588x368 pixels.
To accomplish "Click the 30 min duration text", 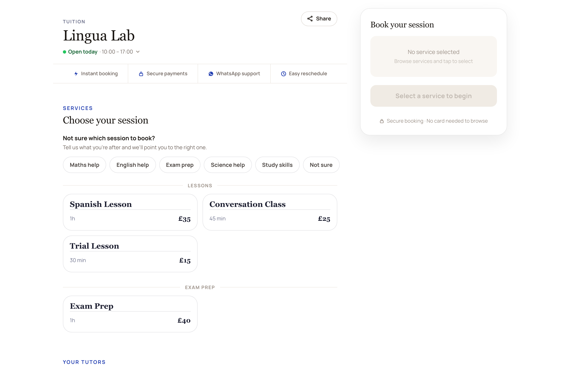I will click(78, 260).
